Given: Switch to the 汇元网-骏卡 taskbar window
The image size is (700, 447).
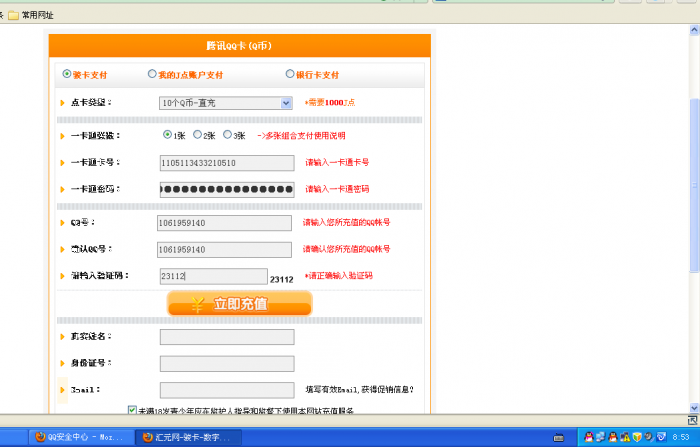Looking at the screenshot, I should click(189, 437).
